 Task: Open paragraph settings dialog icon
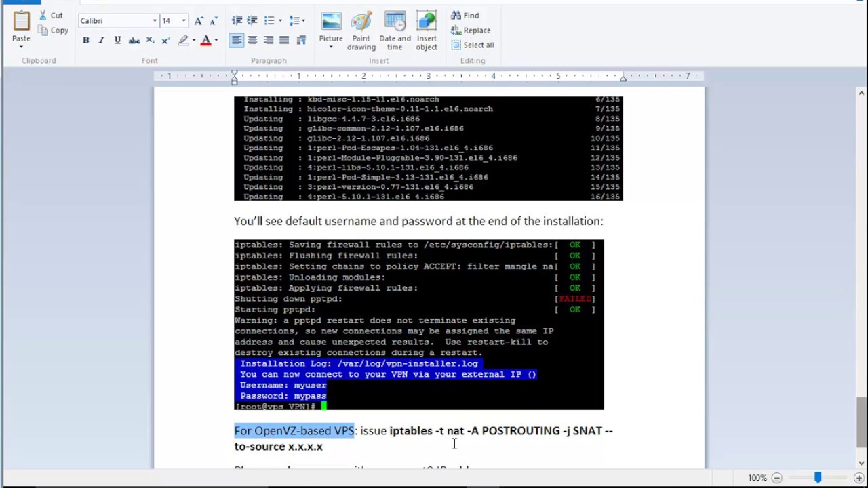click(x=301, y=41)
